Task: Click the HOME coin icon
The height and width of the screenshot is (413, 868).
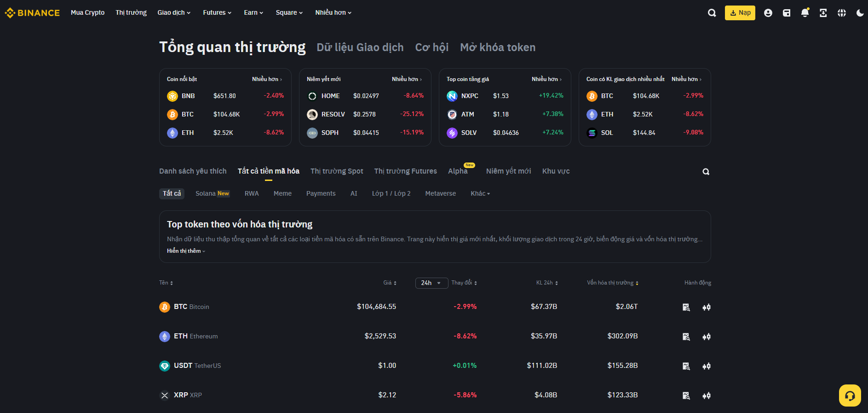Action: [312, 96]
